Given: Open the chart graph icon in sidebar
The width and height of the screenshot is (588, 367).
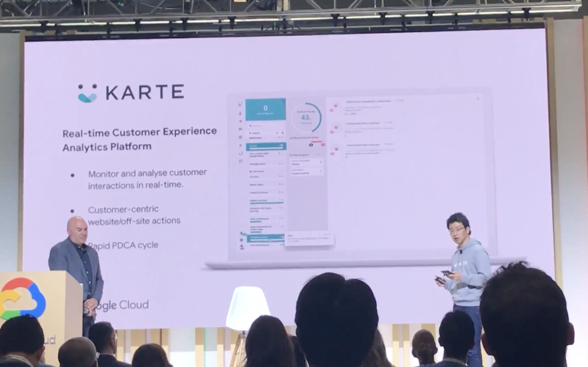Looking at the screenshot, I should click(240, 153).
